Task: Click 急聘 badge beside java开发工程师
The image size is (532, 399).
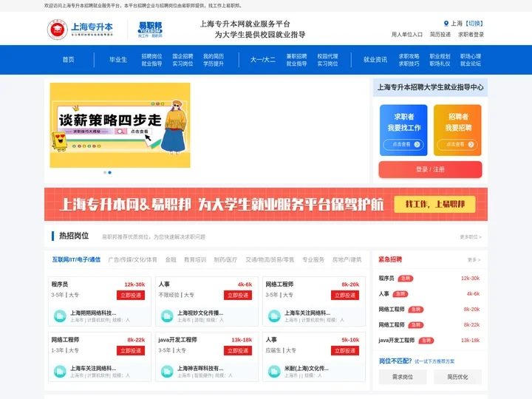Action: tap(426, 341)
